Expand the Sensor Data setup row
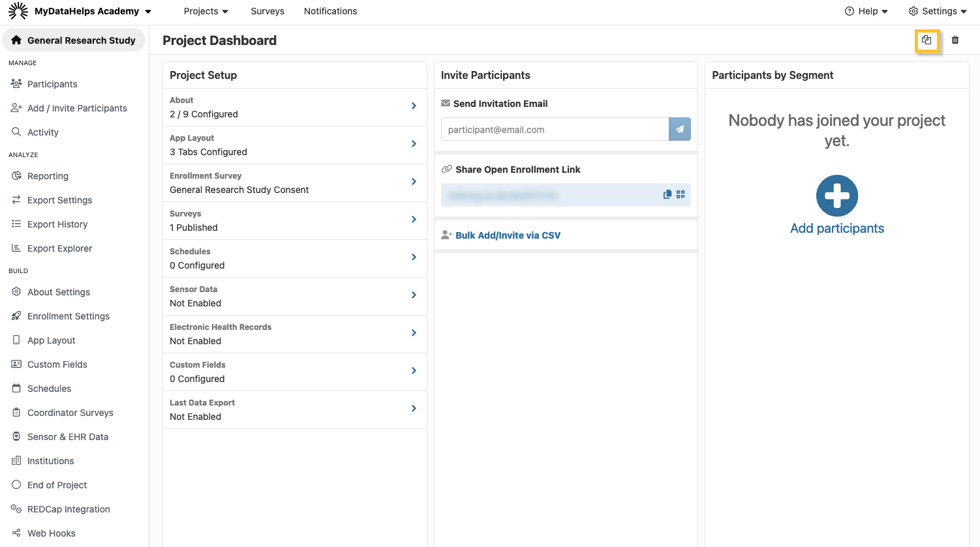980x547 pixels. point(294,296)
